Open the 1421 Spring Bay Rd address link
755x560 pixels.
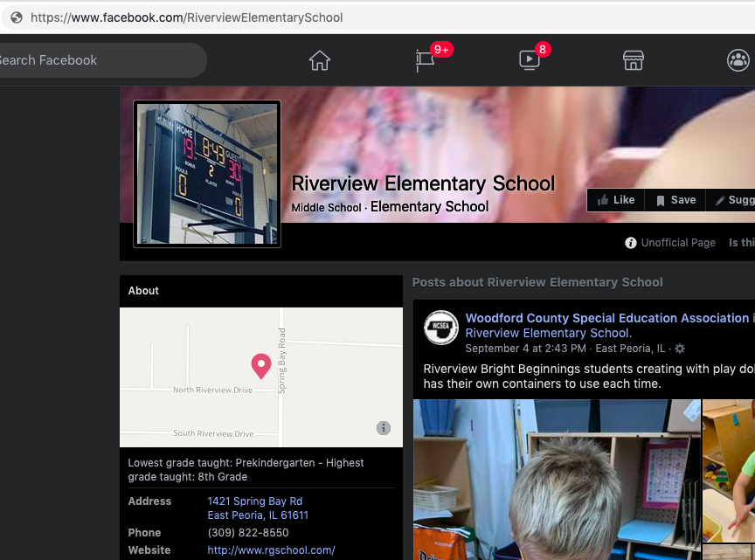pyautogui.click(x=258, y=508)
